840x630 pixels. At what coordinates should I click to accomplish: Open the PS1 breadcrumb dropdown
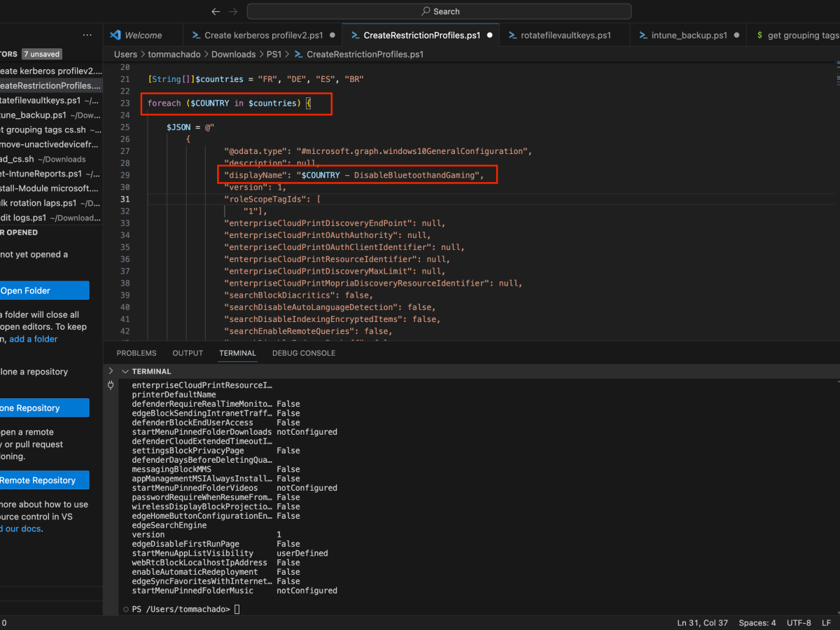(x=274, y=54)
